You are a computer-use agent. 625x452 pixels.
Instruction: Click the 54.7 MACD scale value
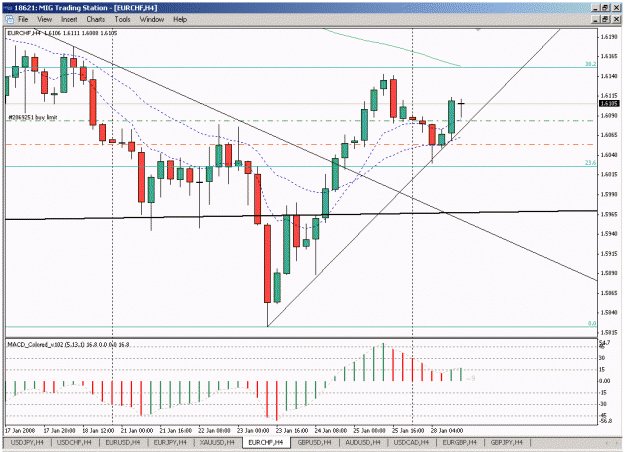point(605,342)
